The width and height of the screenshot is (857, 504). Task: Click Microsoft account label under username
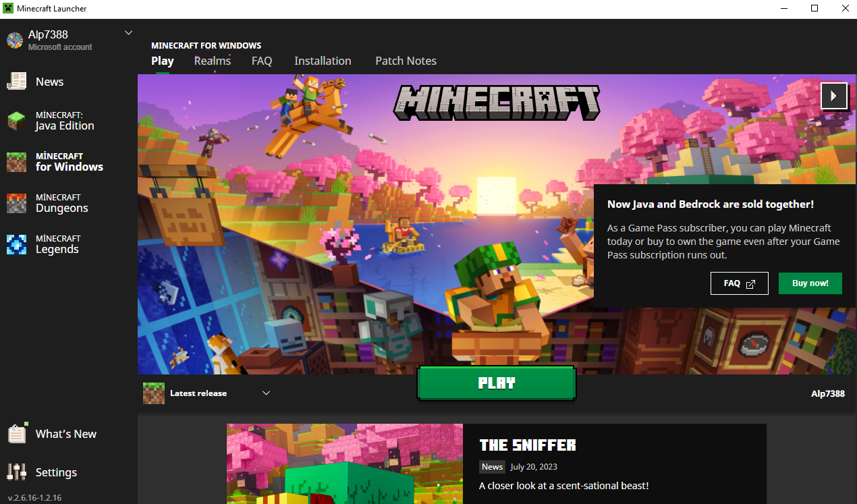pyautogui.click(x=60, y=47)
